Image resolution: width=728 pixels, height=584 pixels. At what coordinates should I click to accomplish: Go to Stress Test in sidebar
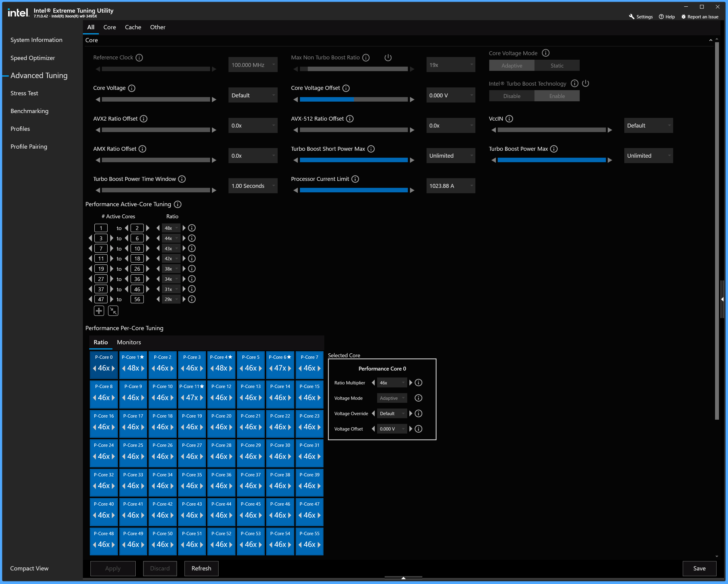coord(24,93)
